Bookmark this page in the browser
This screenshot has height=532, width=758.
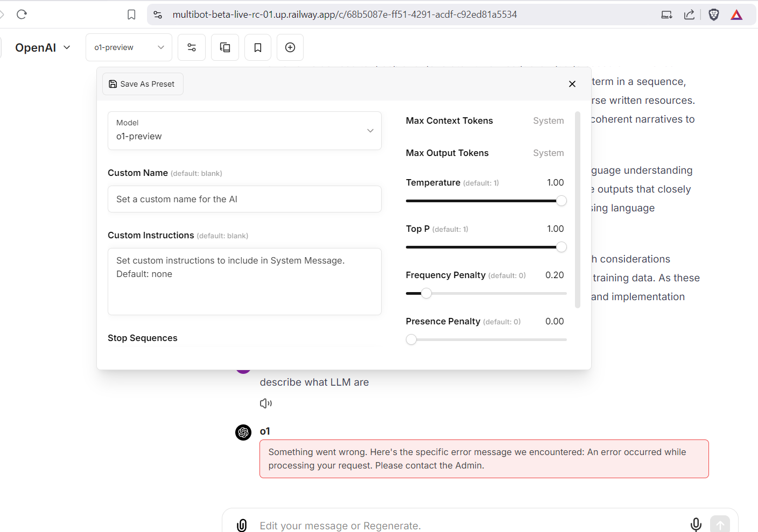(x=131, y=15)
